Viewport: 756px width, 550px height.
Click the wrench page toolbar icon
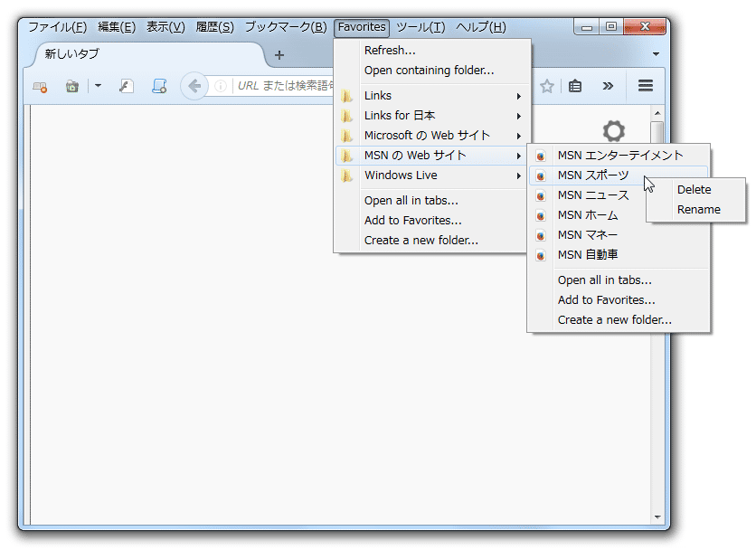[127, 86]
